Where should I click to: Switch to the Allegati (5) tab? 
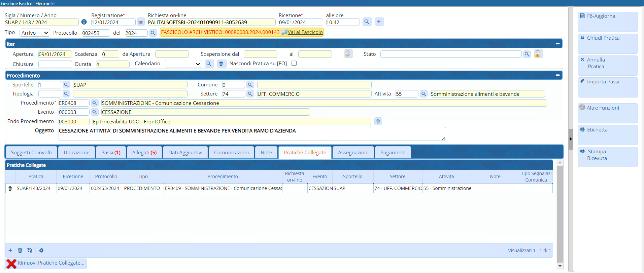tap(144, 153)
